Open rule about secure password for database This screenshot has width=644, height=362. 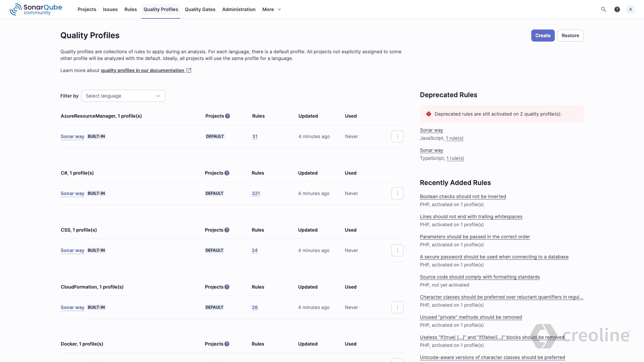[x=494, y=257]
